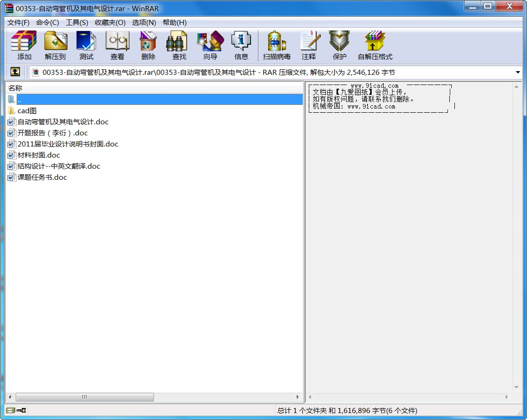The height and width of the screenshot is (420, 527).
Task: Click the archive icon in the address bar
Action: coord(35,72)
